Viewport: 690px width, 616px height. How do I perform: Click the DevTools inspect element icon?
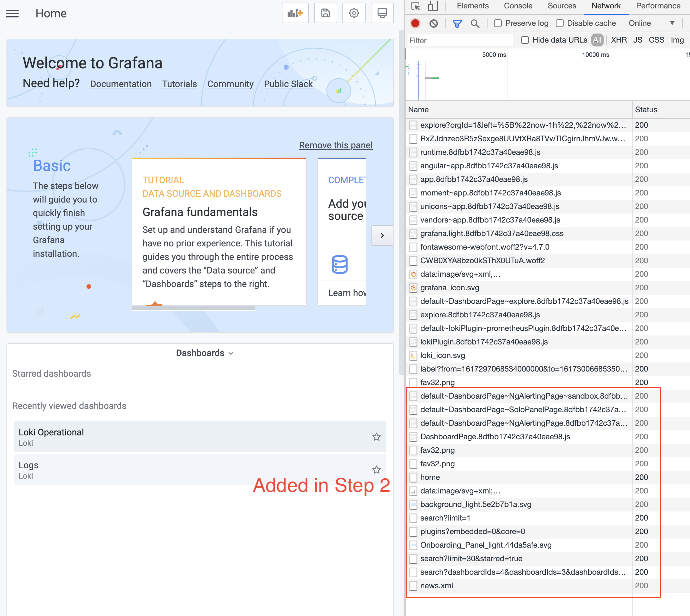click(x=416, y=6)
